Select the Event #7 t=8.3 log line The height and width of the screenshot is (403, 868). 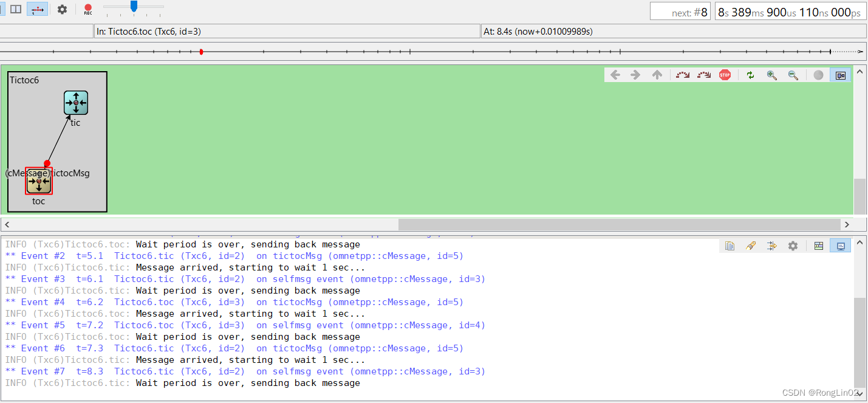[x=245, y=371]
